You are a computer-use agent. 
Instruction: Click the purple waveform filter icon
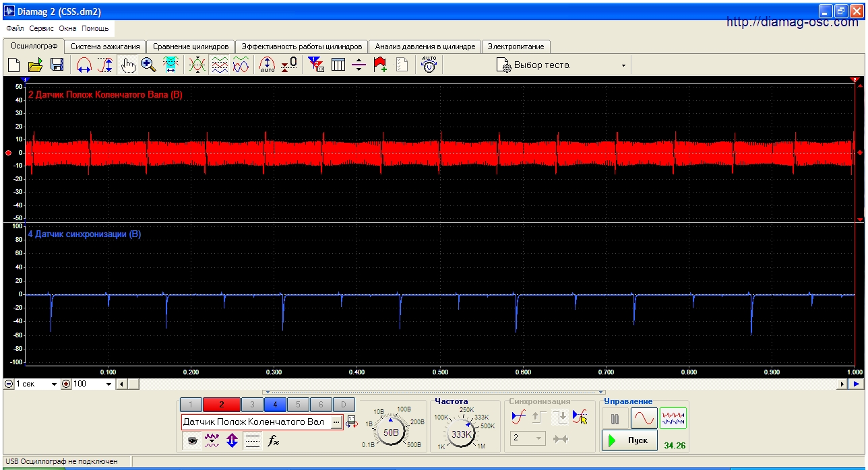tap(212, 441)
